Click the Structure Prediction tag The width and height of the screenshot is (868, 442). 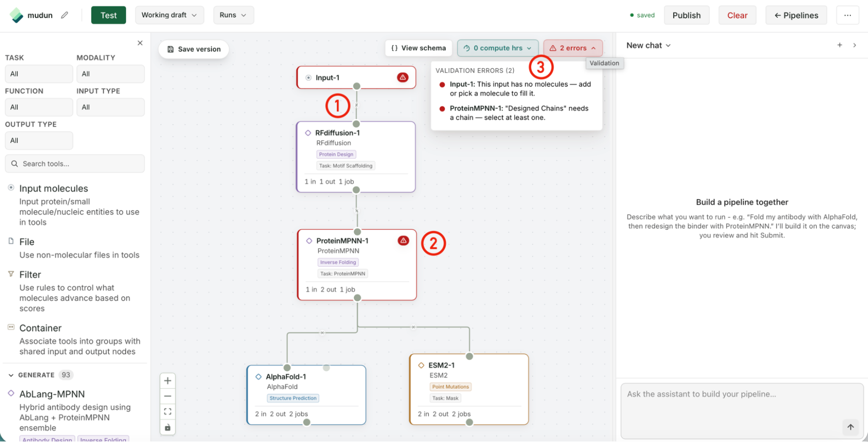click(293, 398)
